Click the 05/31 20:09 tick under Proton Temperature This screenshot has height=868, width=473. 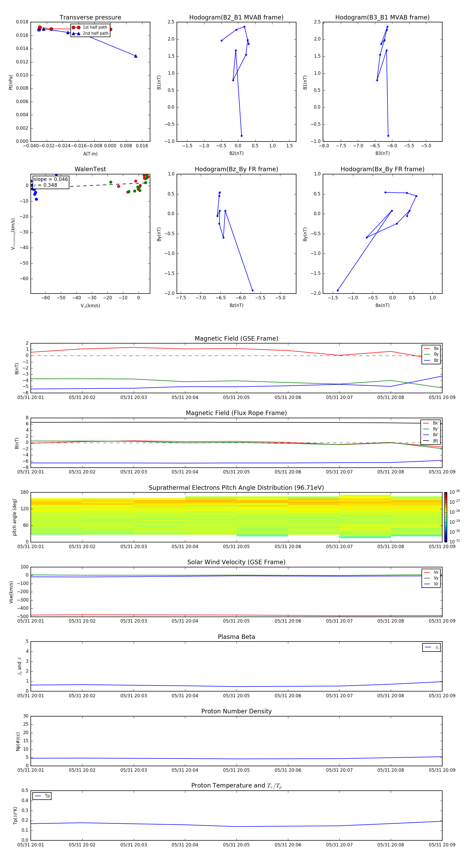[x=442, y=845]
